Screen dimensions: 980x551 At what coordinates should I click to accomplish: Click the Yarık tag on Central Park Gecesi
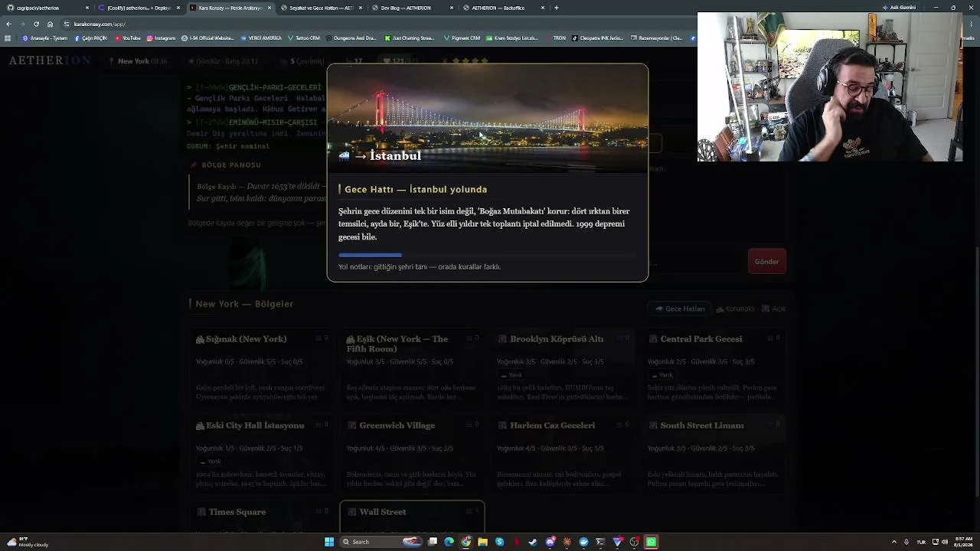[x=661, y=375]
